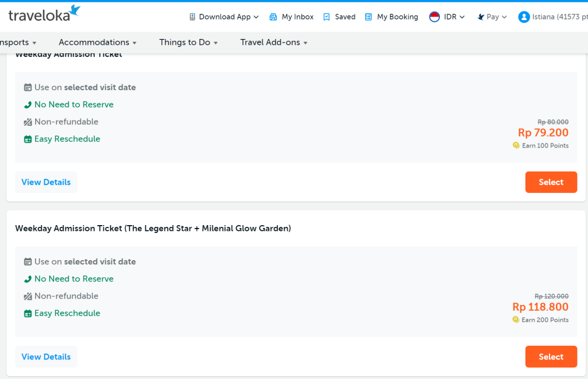588x379 pixels.
Task: Open the Download App dropdown
Action: [x=225, y=17]
